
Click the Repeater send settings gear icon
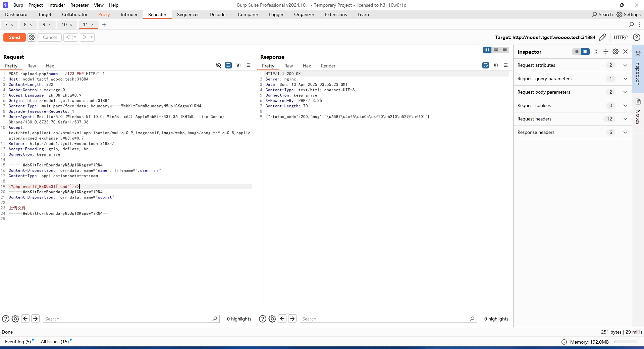tap(32, 37)
